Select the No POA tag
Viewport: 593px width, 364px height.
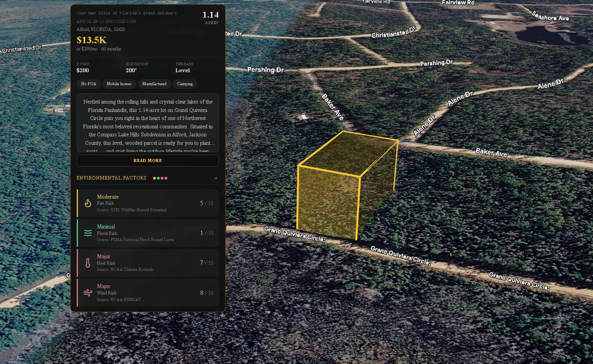point(89,84)
